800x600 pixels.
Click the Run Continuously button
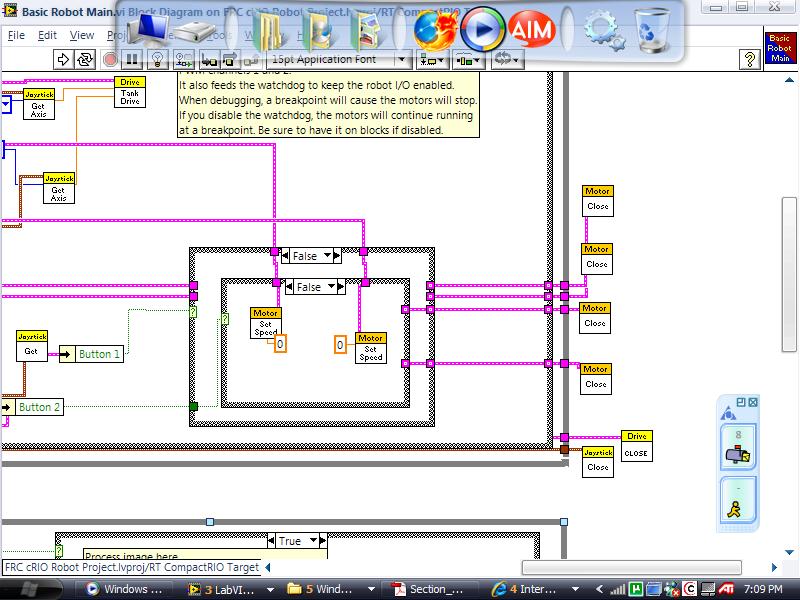coord(85,60)
